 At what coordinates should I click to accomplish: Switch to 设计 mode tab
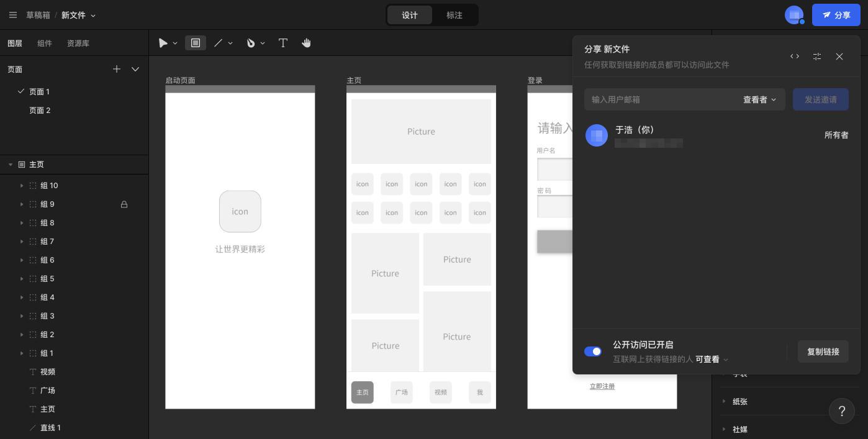(x=409, y=15)
